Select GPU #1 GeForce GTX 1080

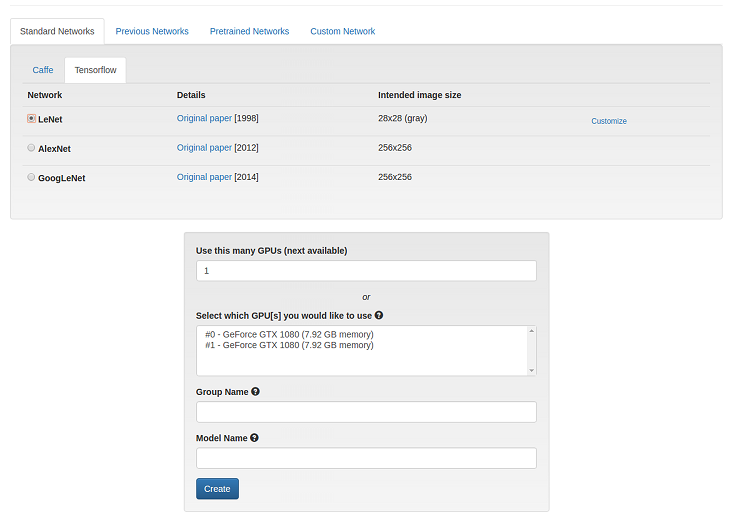(289, 345)
